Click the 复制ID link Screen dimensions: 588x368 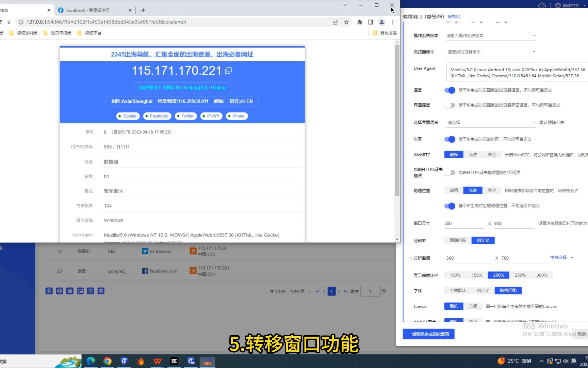pos(454,16)
